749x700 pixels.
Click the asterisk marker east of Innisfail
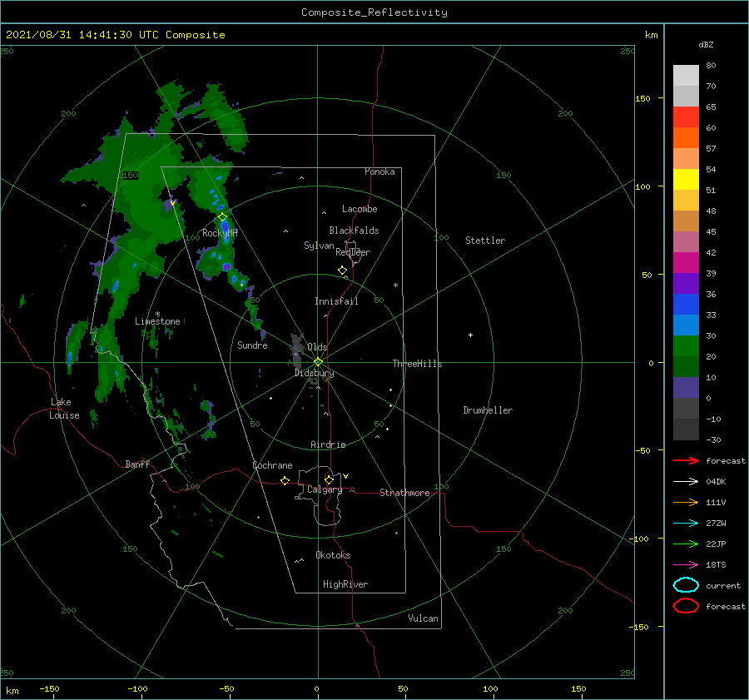click(x=395, y=285)
